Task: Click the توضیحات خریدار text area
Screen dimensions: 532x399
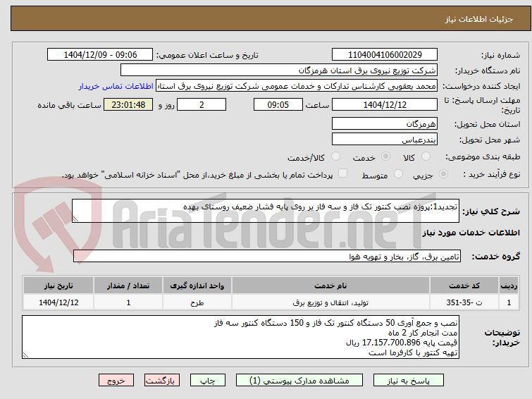Action: 240,337
